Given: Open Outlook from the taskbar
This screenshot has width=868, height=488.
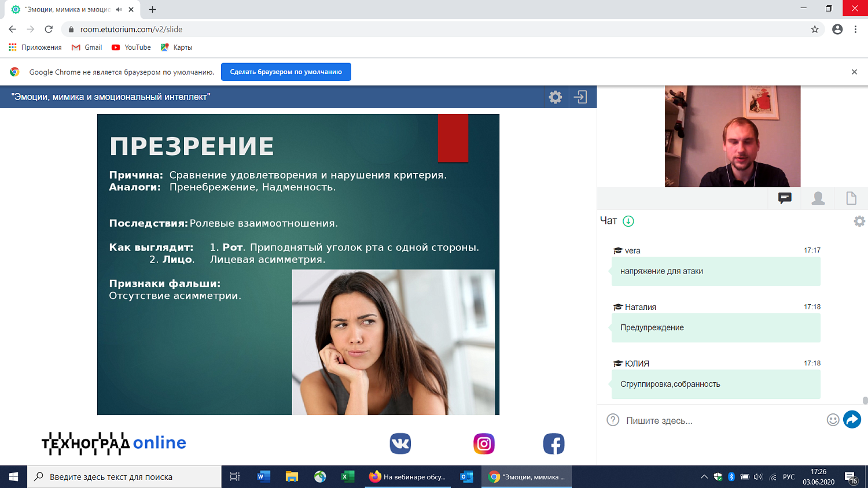Looking at the screenshot, I should [x=467, y=477].
